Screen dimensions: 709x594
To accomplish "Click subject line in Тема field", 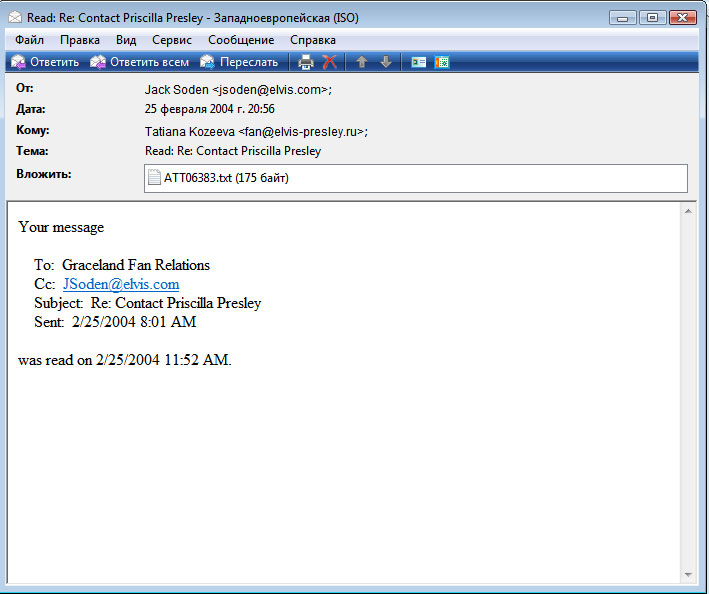I will (x=233, y=151).
